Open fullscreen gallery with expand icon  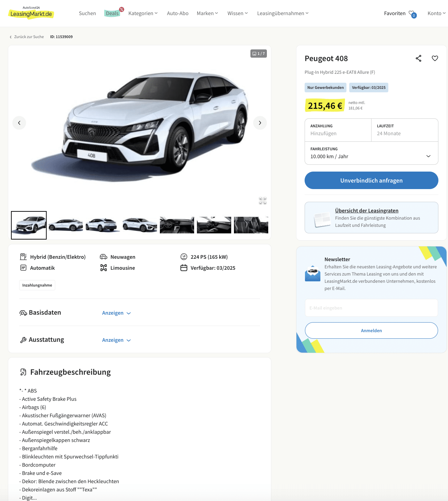(263, 201)
